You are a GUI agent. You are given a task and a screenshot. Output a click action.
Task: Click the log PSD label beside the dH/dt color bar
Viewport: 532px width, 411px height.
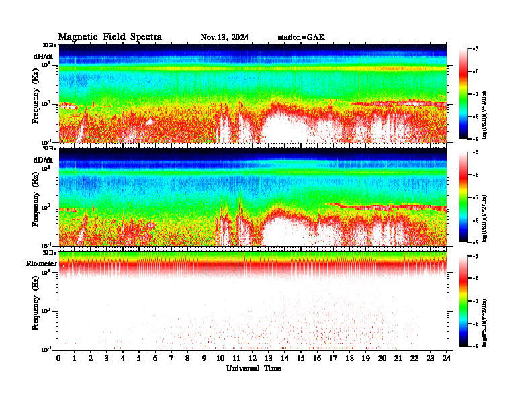tap(484, 115)
